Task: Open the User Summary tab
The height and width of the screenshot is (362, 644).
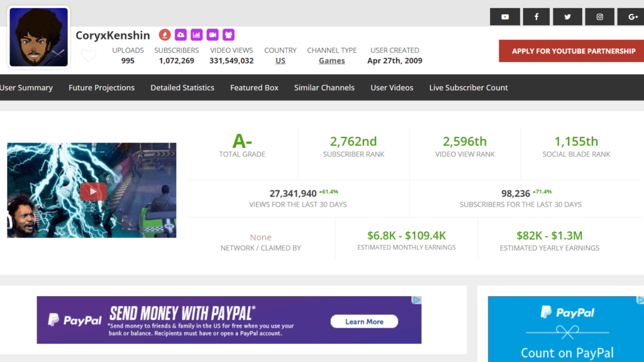Action: click(26, 87)
